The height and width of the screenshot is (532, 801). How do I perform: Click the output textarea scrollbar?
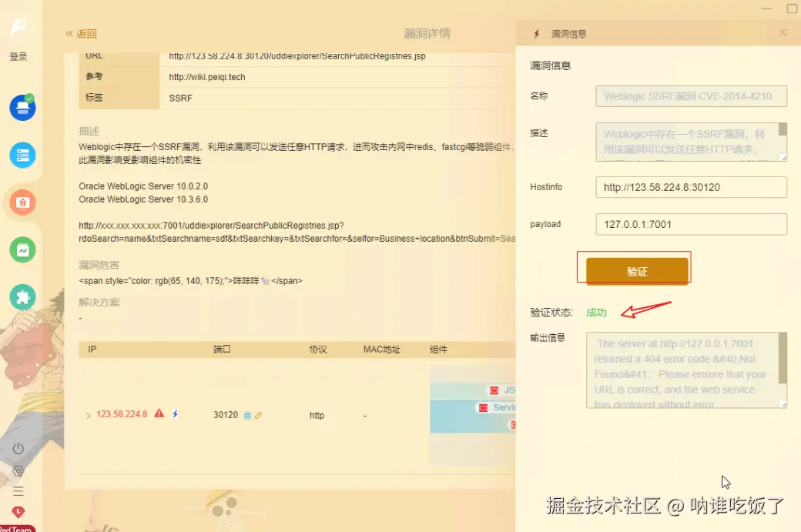click(782, 358)
